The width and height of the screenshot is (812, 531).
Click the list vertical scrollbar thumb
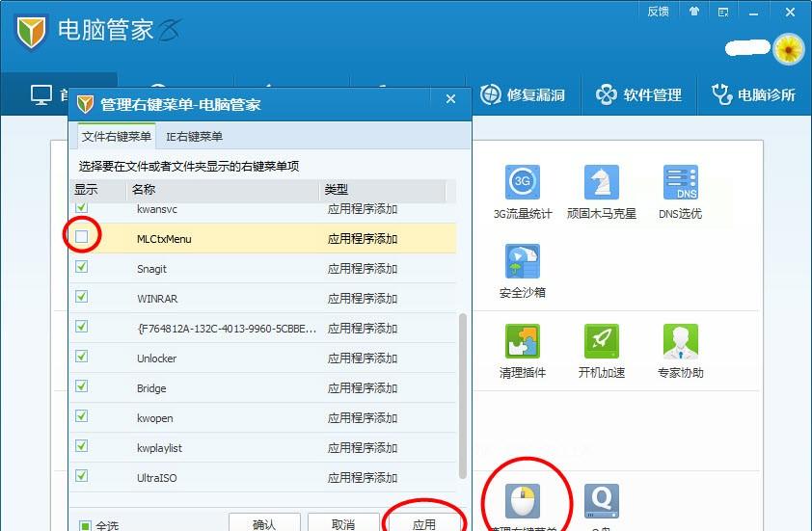463,396
